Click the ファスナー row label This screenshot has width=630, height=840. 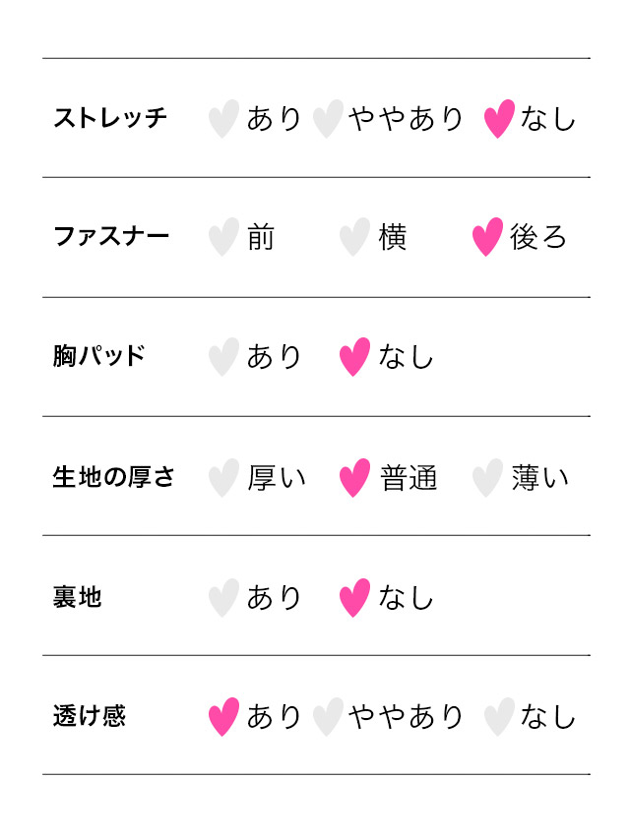coord(110,237)
